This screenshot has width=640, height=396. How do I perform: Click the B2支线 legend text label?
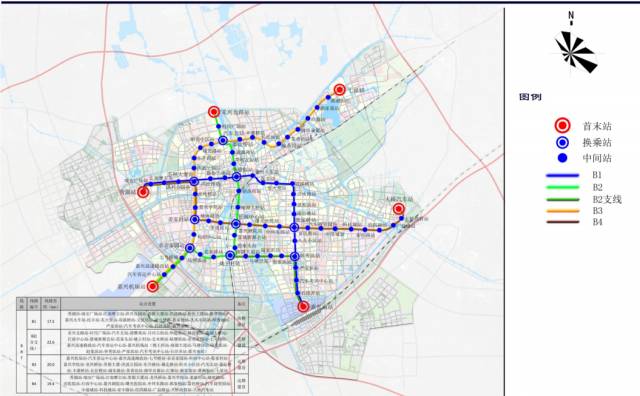coord(607,199)
